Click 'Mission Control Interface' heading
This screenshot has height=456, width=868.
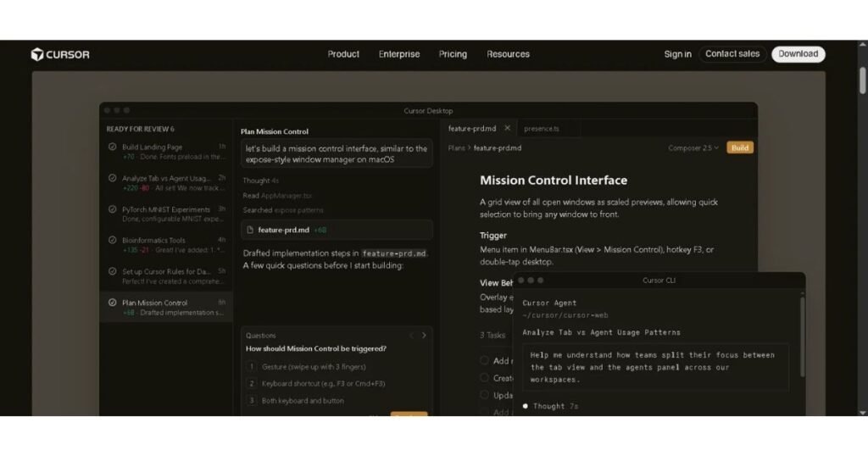coord(554,181)
